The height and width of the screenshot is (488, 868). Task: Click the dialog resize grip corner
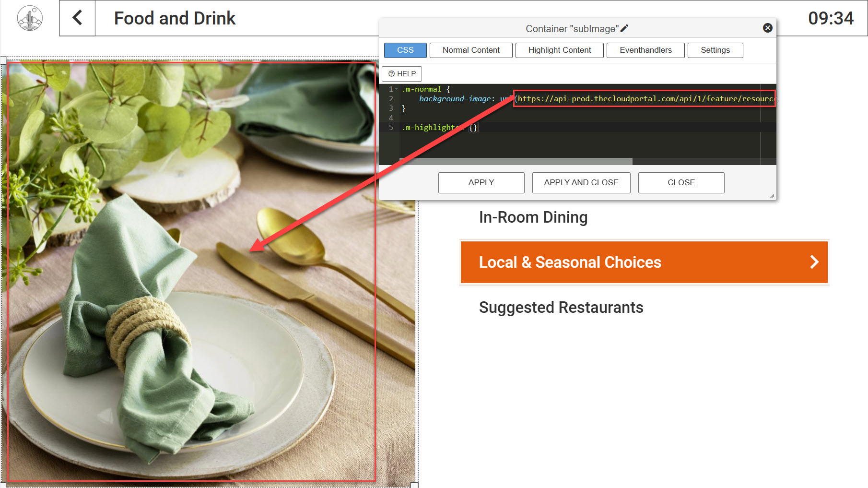(x=772, y=196)
